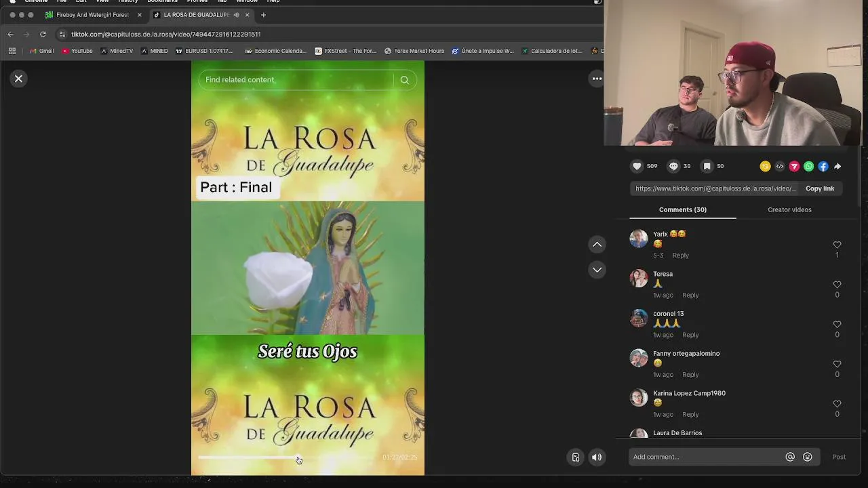Click the Add comment input field
The width and height of the screenshot is (868, 488).
[x=705, y=457]
